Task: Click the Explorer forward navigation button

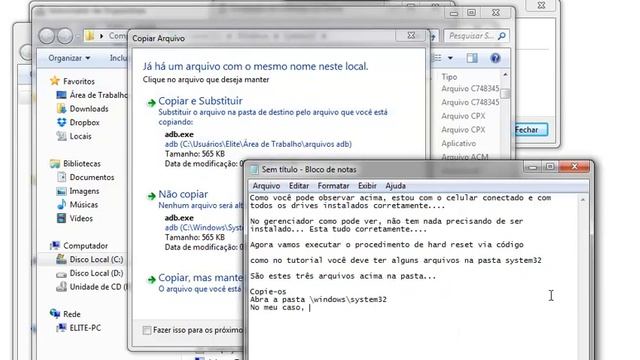Action: click(65, 36)
